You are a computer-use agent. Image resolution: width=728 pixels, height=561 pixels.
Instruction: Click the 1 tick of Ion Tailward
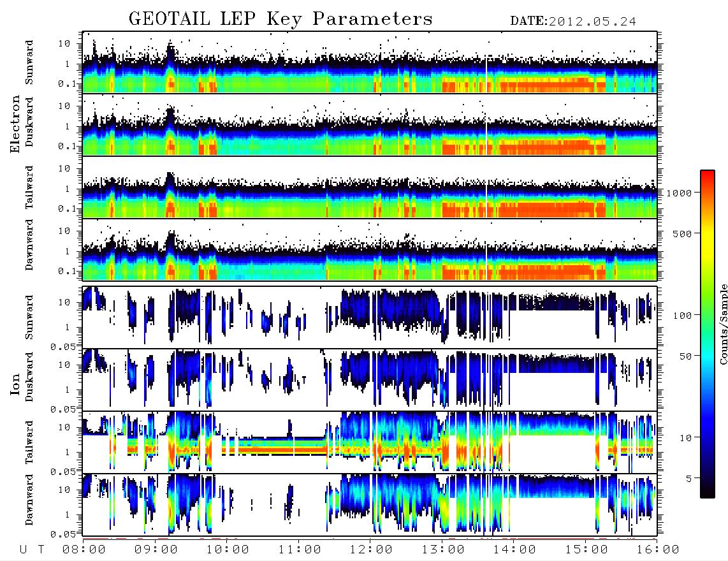tap(68, 452)
